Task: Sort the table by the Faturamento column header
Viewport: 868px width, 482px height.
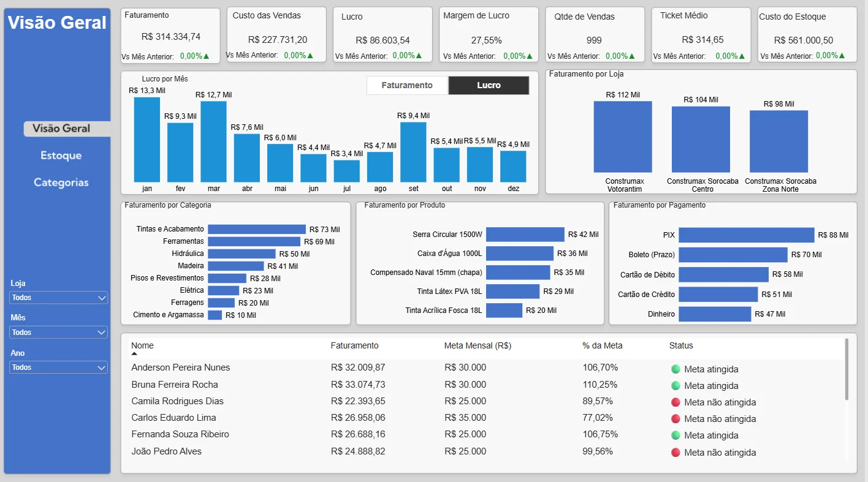Action: pos(355,345)
